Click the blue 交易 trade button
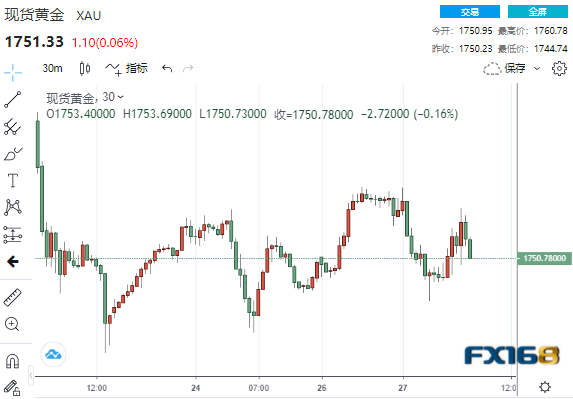This screenshot has height=399, width=573. [470, 12]
